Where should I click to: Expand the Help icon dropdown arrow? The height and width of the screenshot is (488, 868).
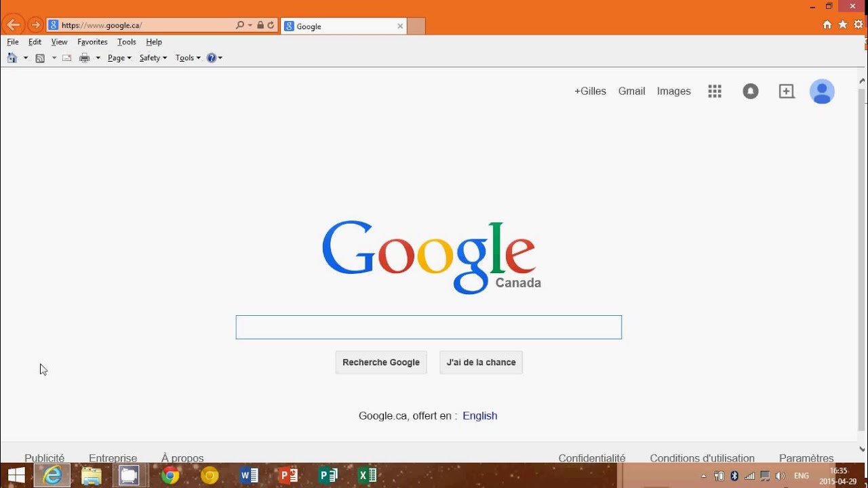[x=220, y=58]
